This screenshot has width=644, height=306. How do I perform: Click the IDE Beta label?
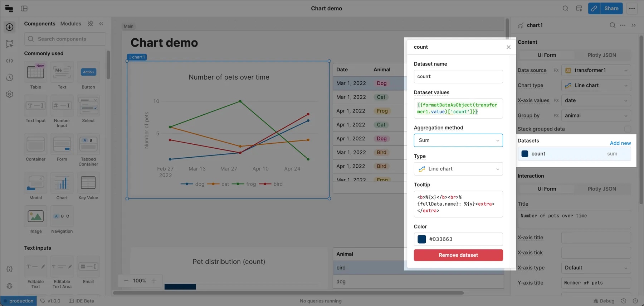(81, 301)
